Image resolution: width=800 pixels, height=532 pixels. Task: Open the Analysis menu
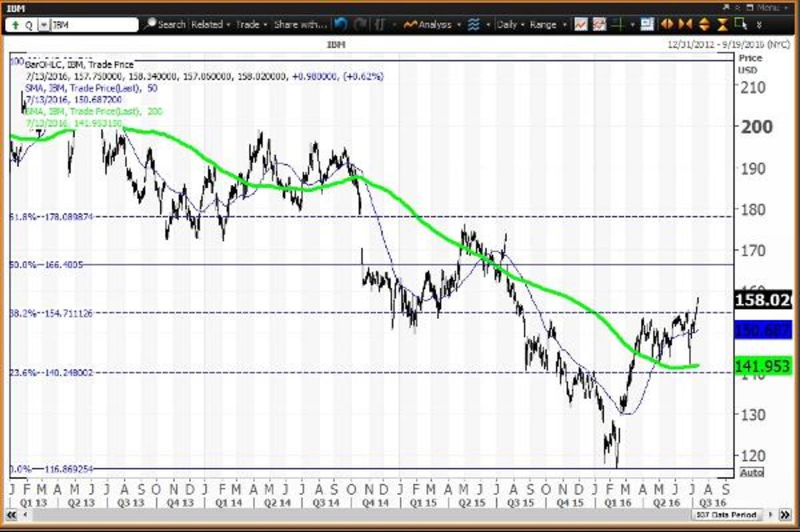click(x=431, y=25)
